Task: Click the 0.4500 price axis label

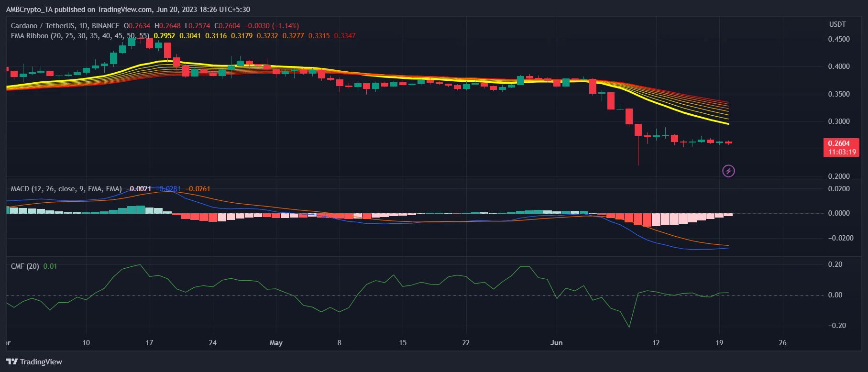Action: click(839, 39)
